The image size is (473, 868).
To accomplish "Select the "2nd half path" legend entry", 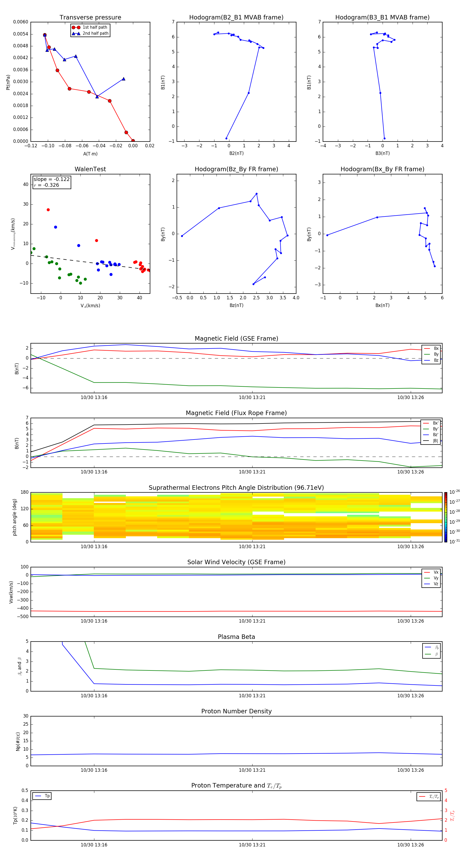I will pos(90,33).
